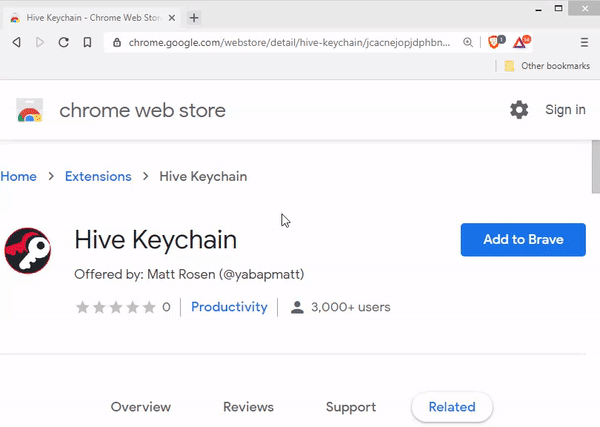Viewport: 600px width, 427px height.
Task: Switch to the Overview tab
Action: click(x=141, y=407)
